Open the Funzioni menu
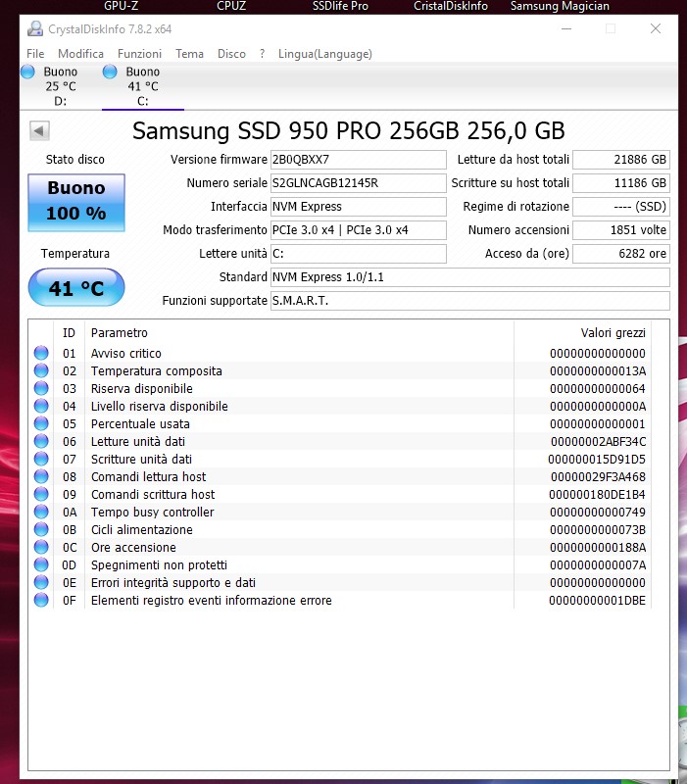 pyautogui.click(x=139, y=54)
